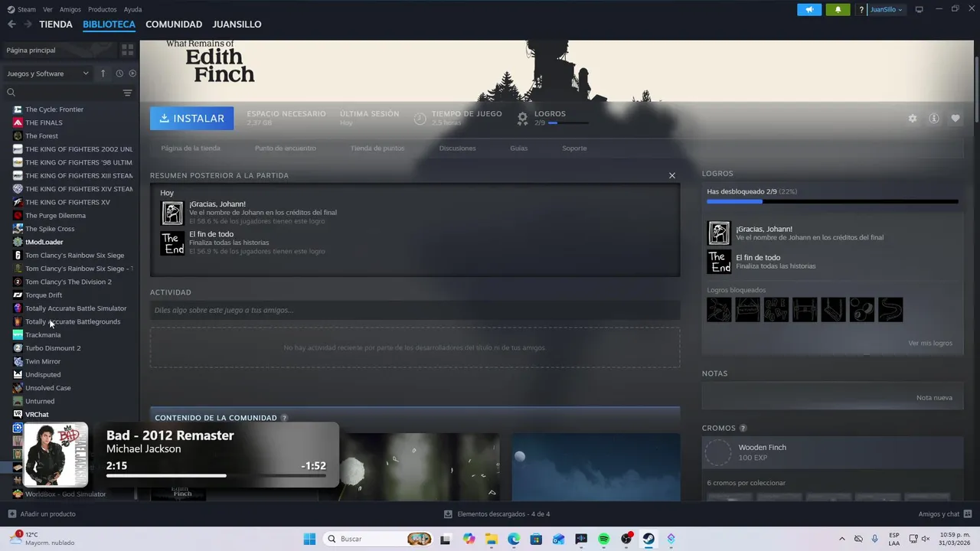The width and height of the screenshot is (980, 551).
Task: Click the Añadir un producto plus button
Action: coord(11,514)
